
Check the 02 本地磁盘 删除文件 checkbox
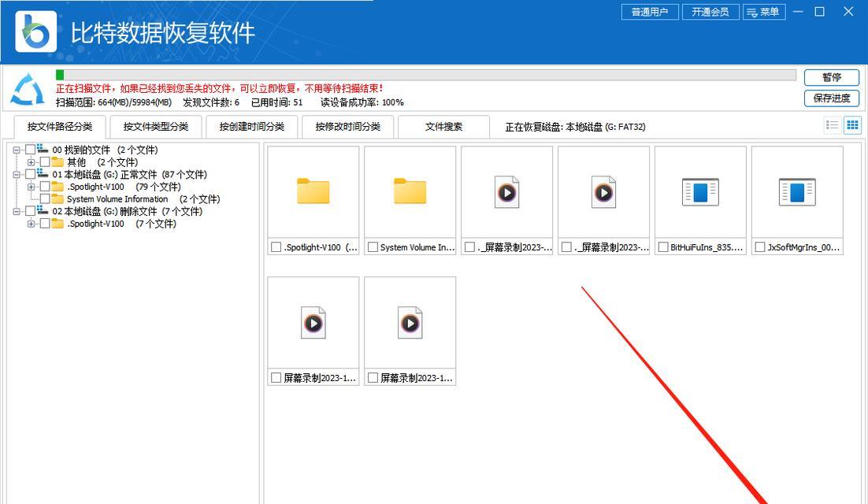[x=30, y=211]
